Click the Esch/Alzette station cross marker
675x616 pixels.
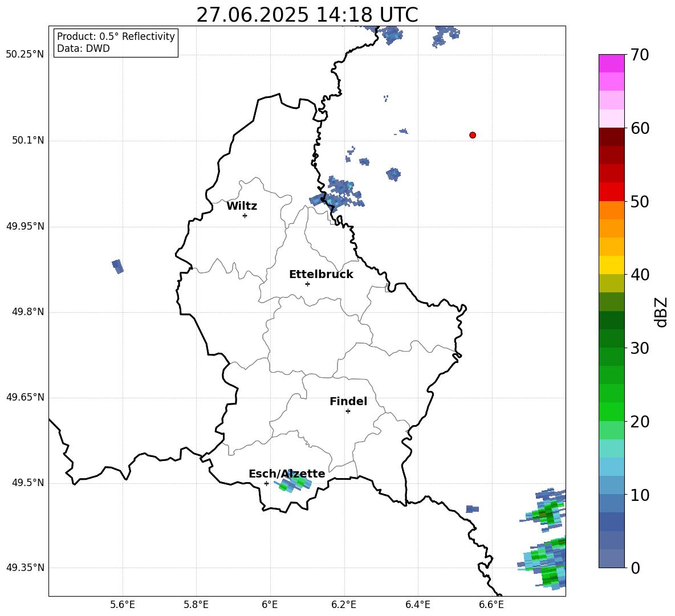[x=266, y=483]
